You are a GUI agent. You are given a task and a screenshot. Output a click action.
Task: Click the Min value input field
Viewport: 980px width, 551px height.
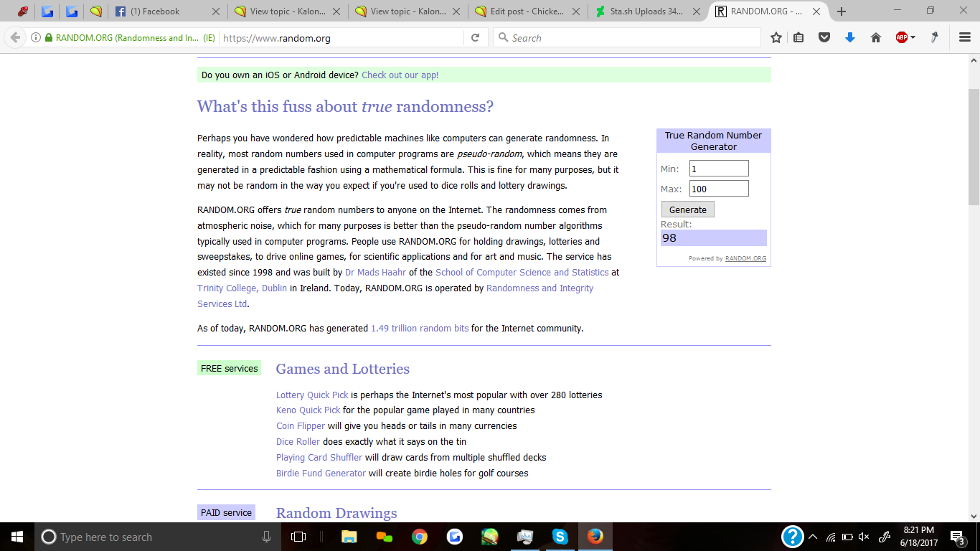coord(719,169)
